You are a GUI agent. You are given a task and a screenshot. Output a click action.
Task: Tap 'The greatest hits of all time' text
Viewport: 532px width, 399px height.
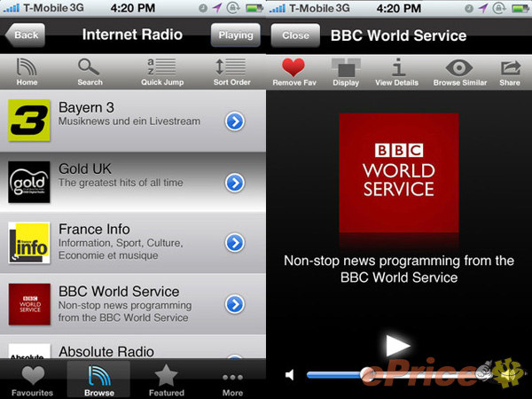[x=121, y=183]
